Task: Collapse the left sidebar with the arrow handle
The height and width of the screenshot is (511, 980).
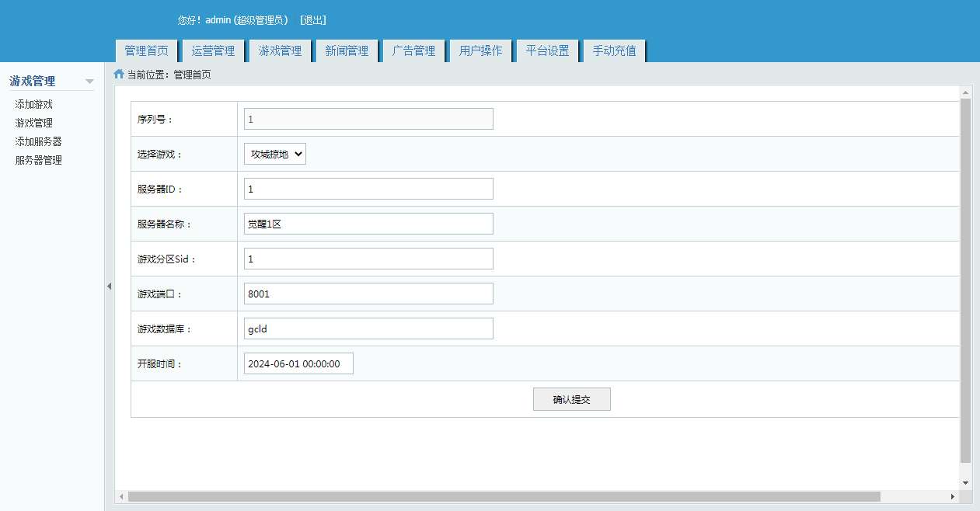Action: tap(109, 286)
